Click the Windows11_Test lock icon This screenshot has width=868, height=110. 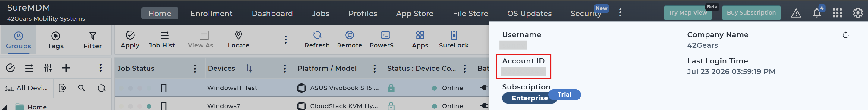(x=391, y=88)
